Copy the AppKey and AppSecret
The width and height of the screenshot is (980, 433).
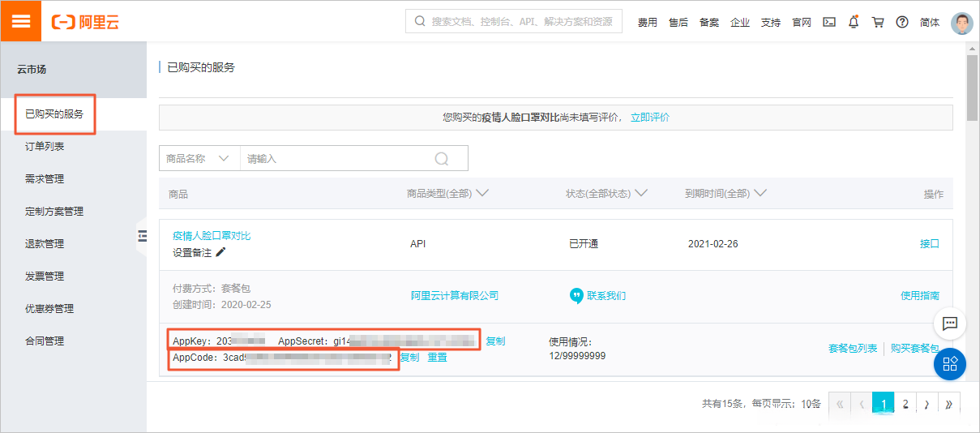[495, 341]
